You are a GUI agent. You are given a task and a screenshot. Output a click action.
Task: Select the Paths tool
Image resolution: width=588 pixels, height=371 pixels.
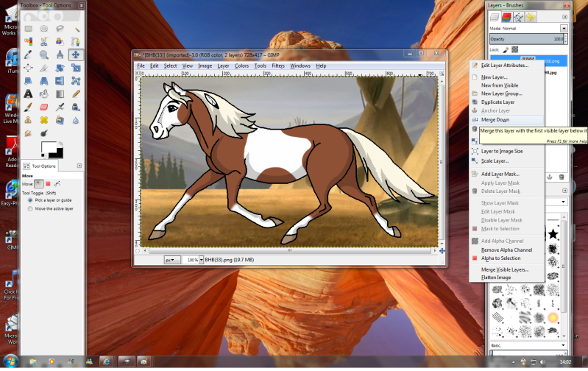[x=76, y=41]
